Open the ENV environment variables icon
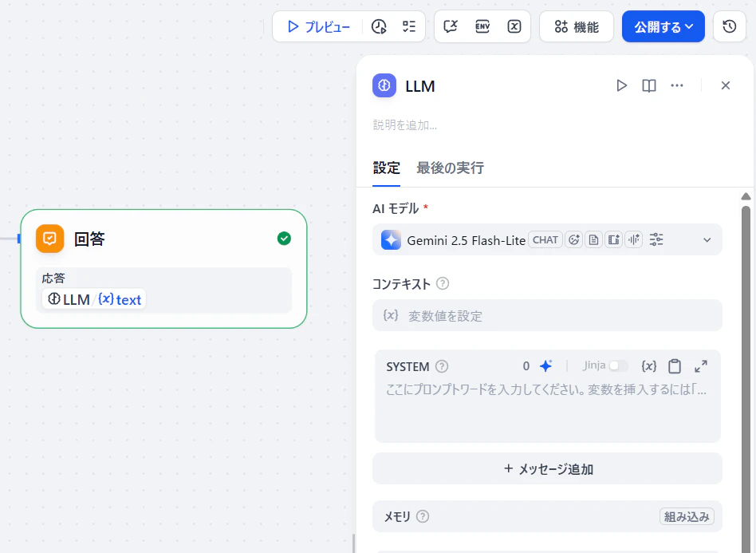Image resolution: width=756 pixels, height=553 pixels. (x=482, y=26)
